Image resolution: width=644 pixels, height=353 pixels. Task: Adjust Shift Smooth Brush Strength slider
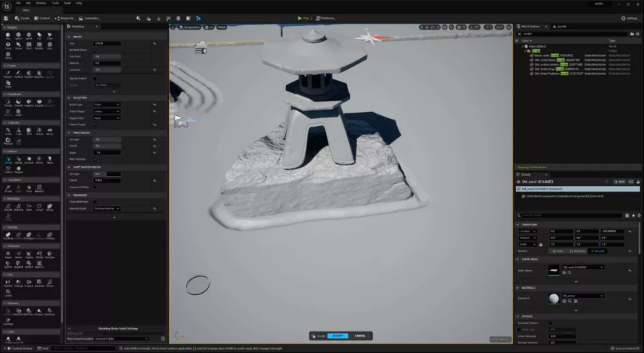pyautogui.click(x=107, y=174)
